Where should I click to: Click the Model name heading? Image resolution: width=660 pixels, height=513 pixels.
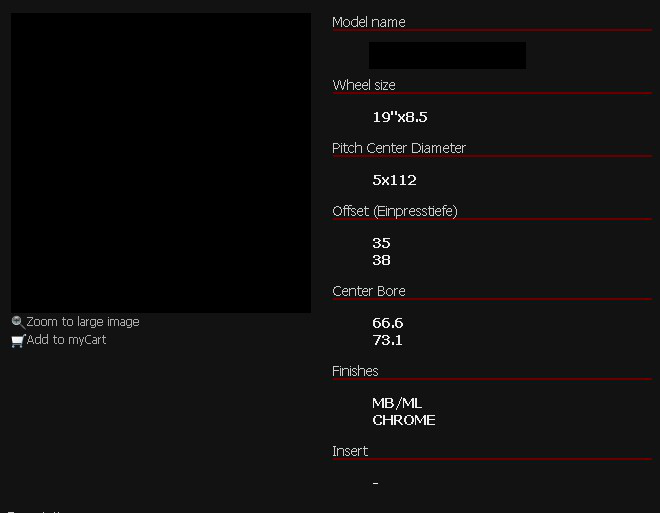[x=369, y=22]
